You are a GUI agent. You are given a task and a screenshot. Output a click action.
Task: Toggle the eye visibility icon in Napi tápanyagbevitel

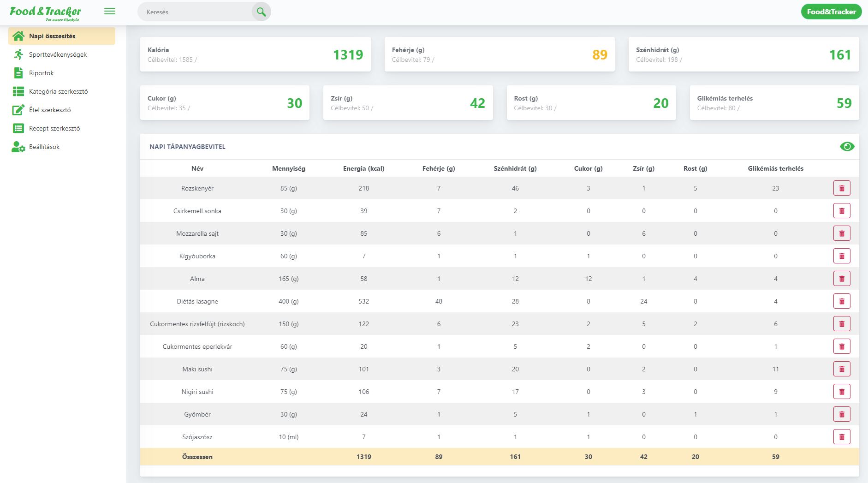point(847,147)
